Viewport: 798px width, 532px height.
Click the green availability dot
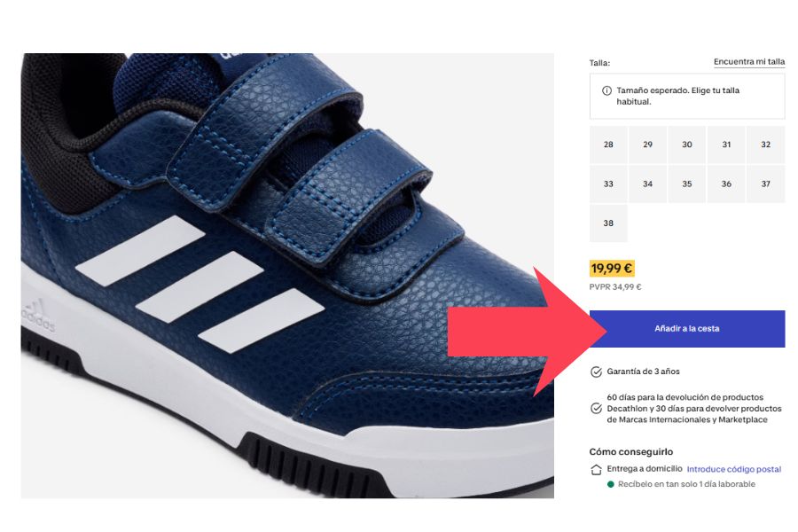coord(611,484)
